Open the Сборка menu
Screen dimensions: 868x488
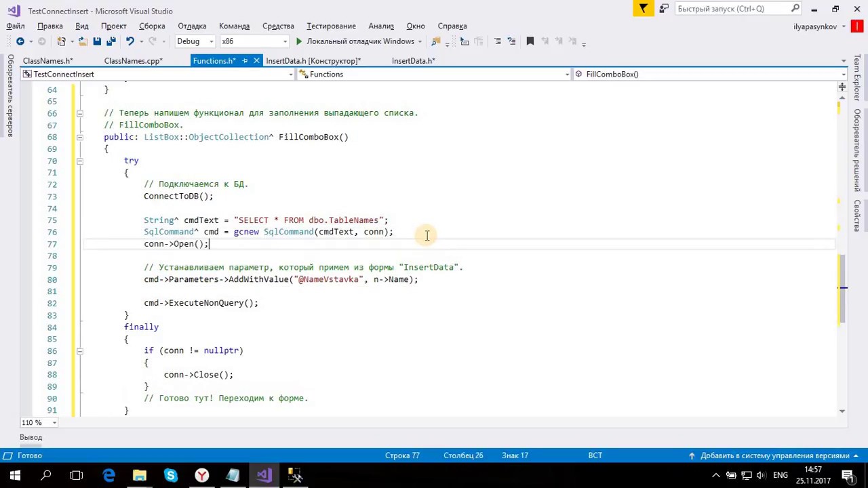152,26
